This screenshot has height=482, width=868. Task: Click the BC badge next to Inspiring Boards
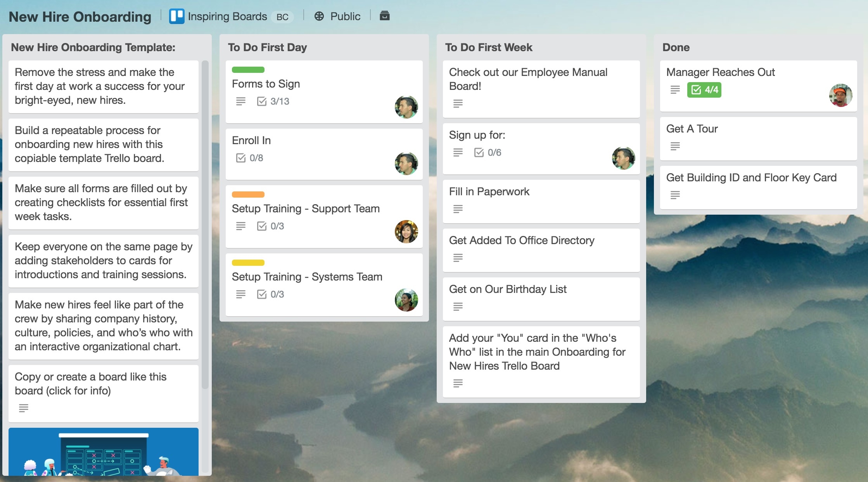283,17
